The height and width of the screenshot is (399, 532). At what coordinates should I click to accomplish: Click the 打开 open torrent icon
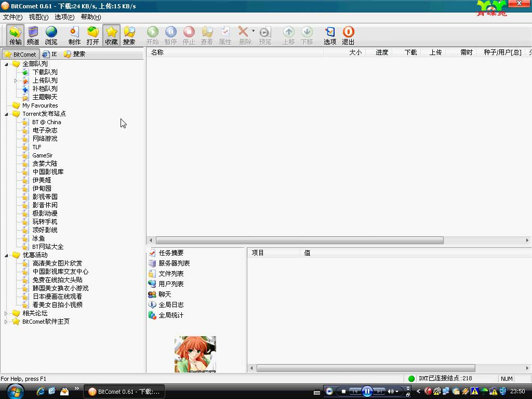pos(92,35)
